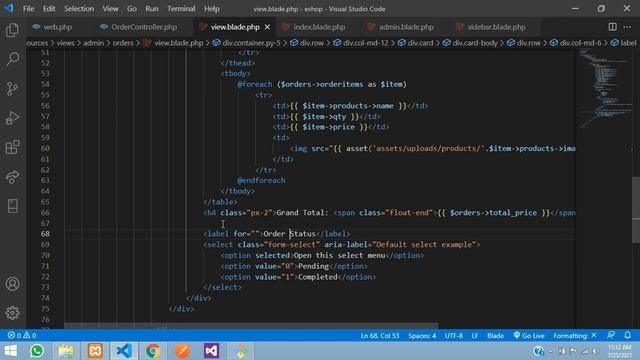The width and height of the screenshot is (640, 360).
Task: Switch to the admin.blade.php tab
Action: pyautogui.click(x=406, y=27)
